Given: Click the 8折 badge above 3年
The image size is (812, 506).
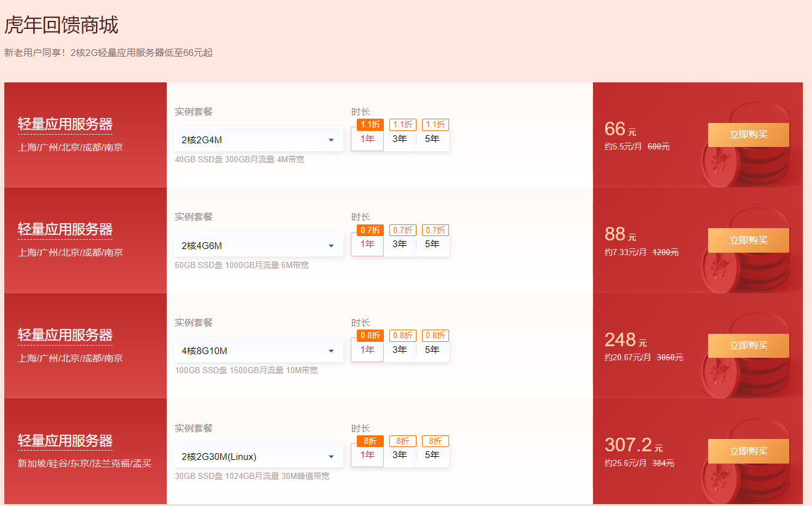Looking at the screenshot, I should [403, 441].
